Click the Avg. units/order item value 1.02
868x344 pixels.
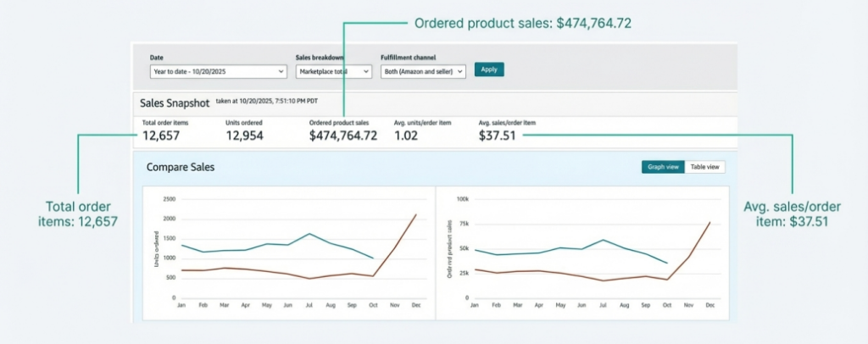[x=406, y=136]
